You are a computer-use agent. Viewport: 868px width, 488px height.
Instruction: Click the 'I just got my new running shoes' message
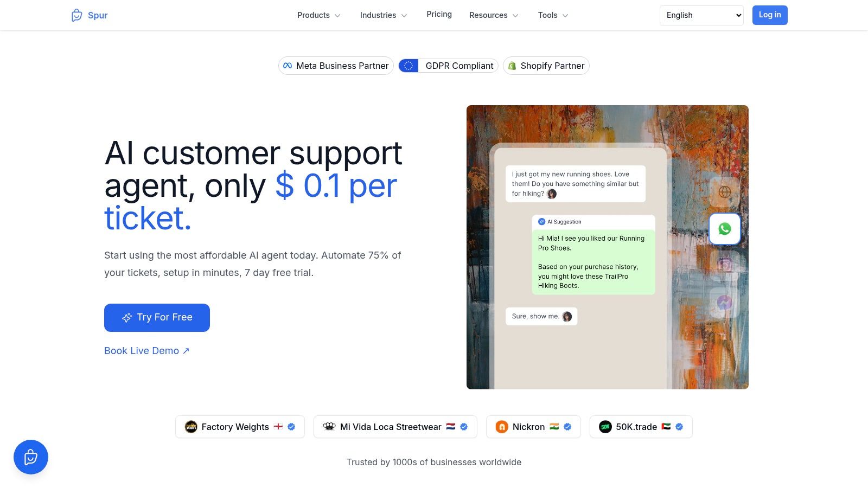coord(576,184)
